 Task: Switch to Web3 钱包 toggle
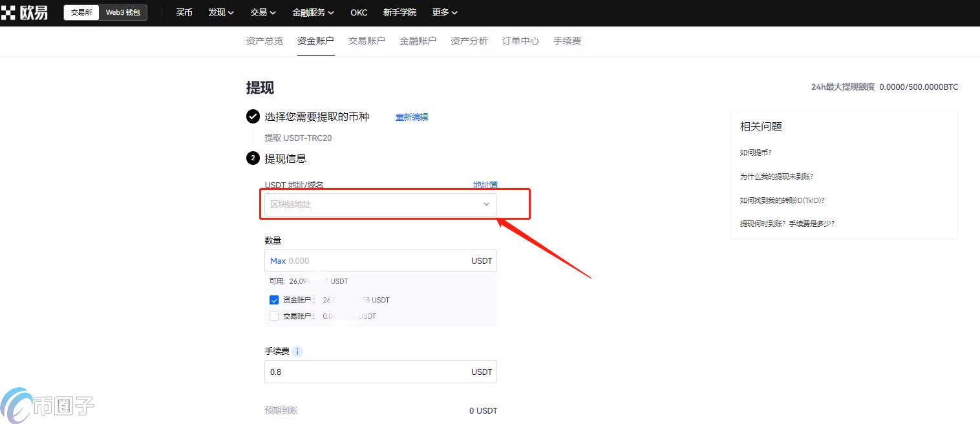click(123, 12)
